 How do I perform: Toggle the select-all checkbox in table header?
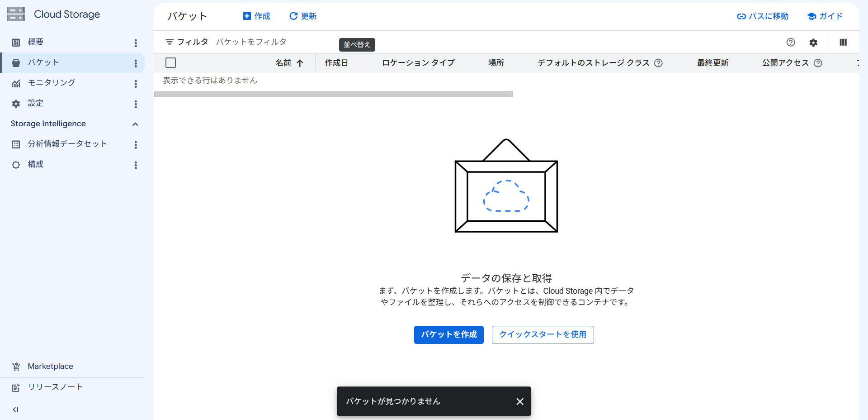point(170,63)
